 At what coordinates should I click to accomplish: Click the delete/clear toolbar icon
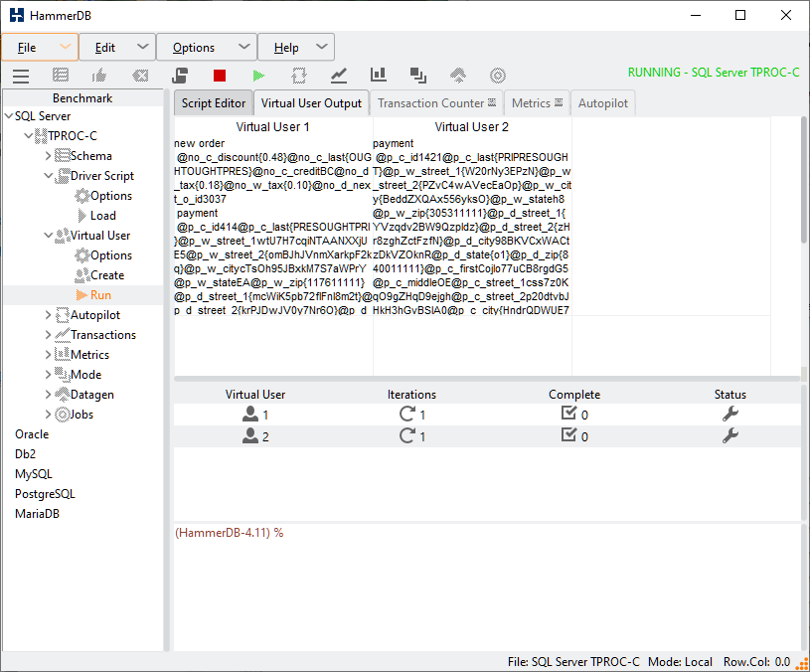(x=140, y=76)
